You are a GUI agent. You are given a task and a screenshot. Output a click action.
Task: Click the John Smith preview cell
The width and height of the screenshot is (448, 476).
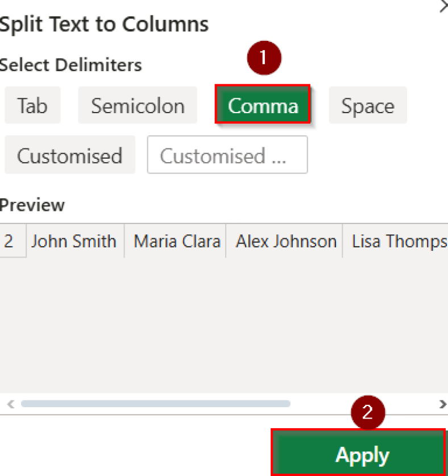coord(74,241)
